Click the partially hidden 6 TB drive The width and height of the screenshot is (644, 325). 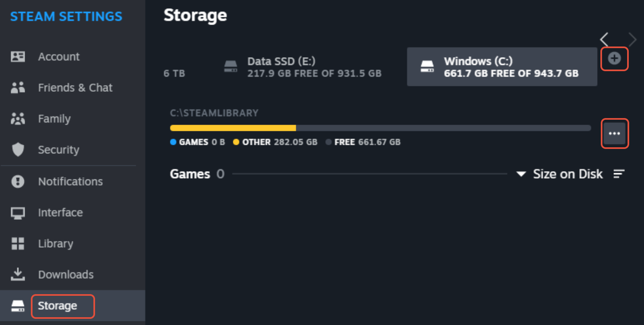(174, 73)
